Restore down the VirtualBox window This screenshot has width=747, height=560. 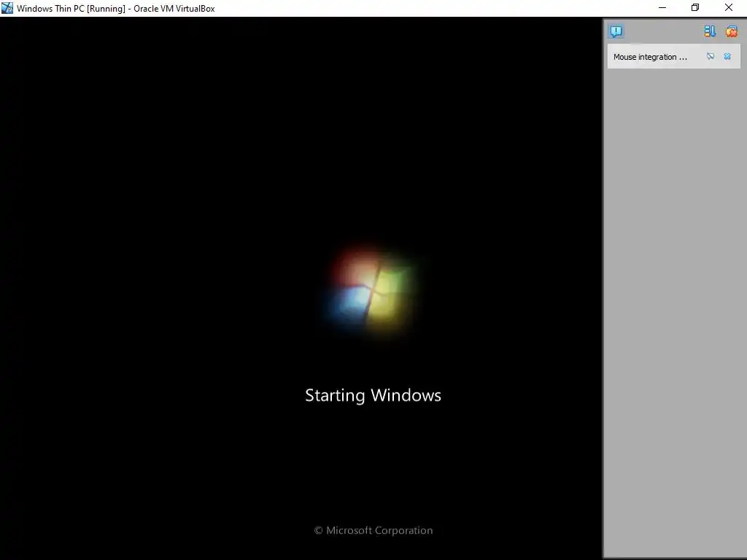click(695, 8)
